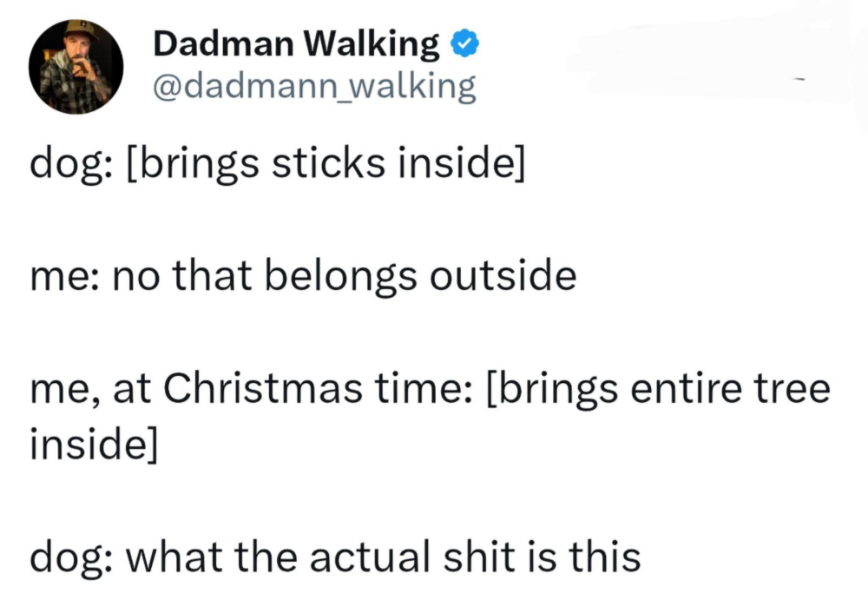Click the Dadman Walking display name

296,43
